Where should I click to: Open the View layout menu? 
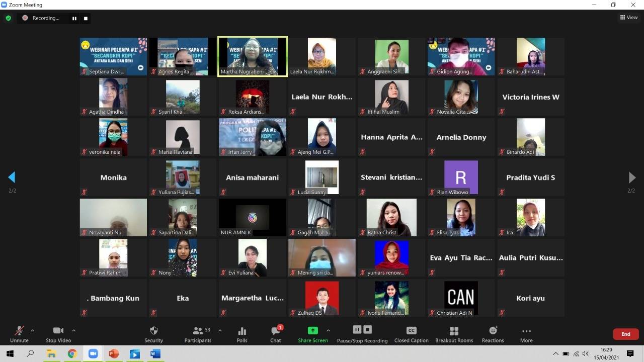click(x=629, y=18)
